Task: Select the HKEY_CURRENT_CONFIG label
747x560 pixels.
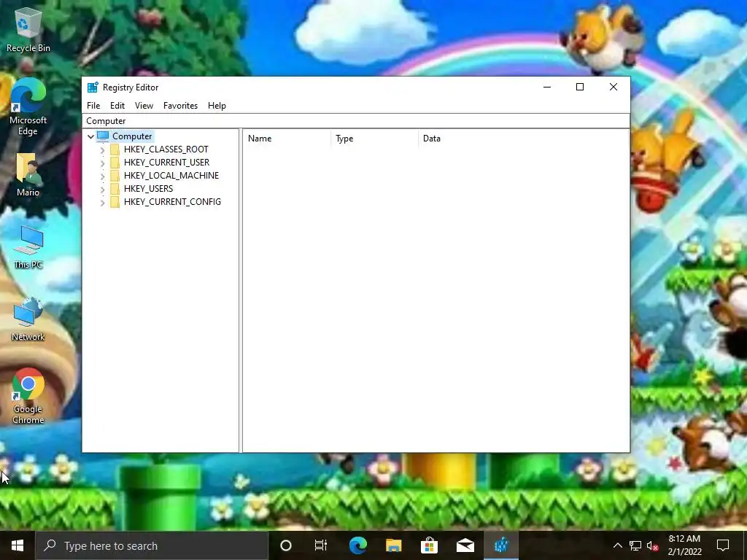Action: 172,202
